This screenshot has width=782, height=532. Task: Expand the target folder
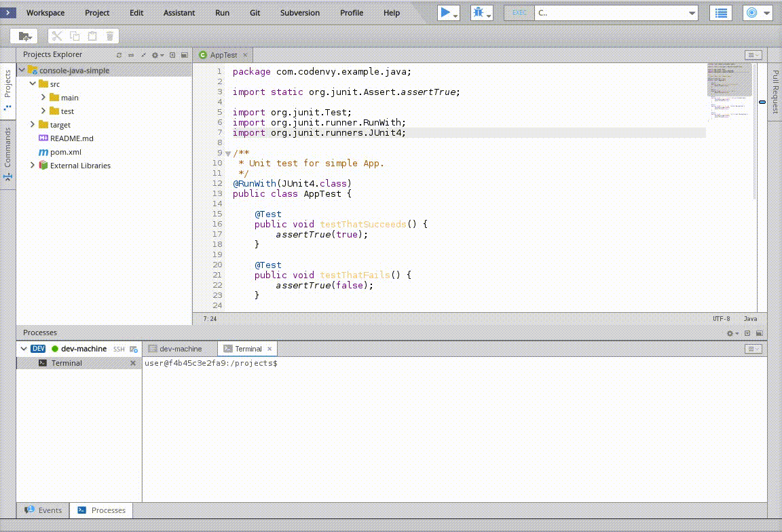coord(33,124)
